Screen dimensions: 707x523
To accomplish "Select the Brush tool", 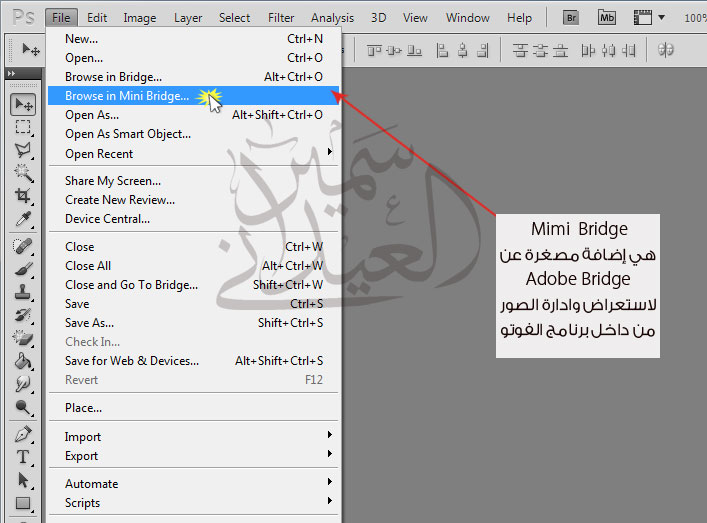I will (23, 269).
